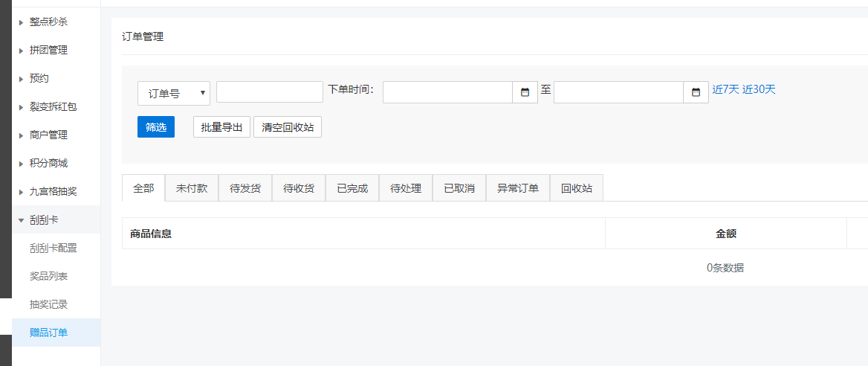View the 回收站 tab
This screenshot has height=366, width=868.
coord(577,188)
